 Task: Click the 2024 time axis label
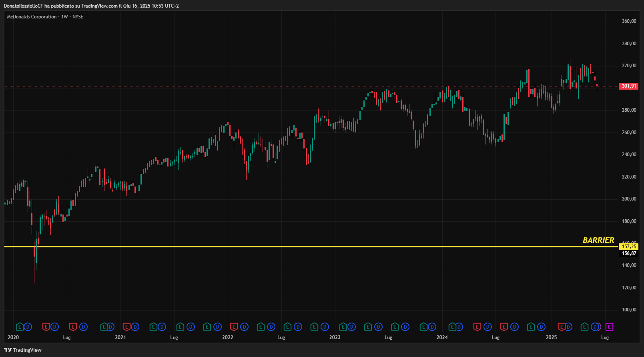point(442,337)
